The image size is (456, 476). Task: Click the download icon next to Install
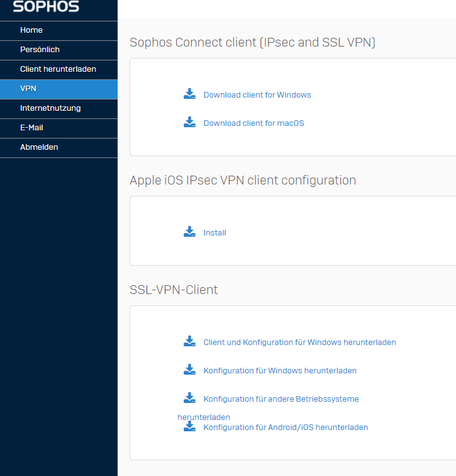point(189,232)
